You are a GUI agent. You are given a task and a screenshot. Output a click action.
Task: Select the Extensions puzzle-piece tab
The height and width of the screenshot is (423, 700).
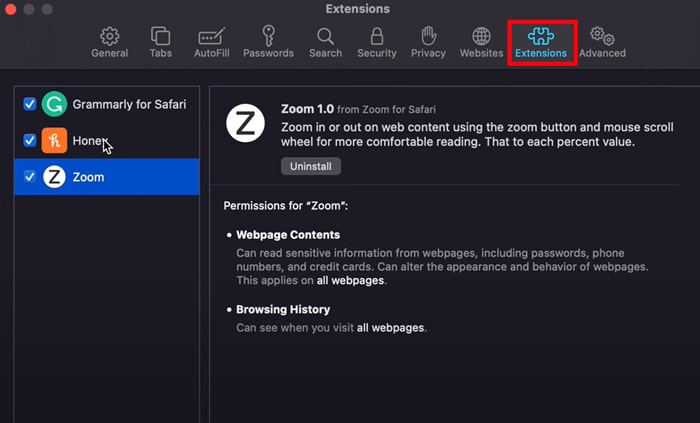541,43
